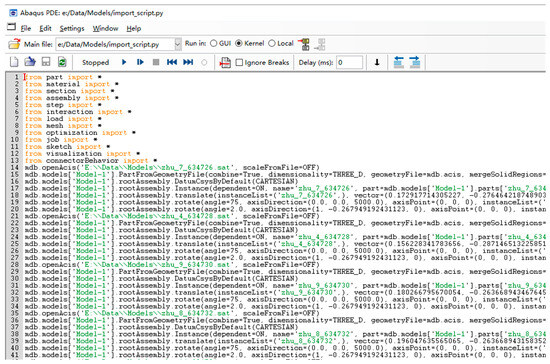The width and height of the screenshot is (550, 364).
Task: Click line 11 'from sketch import *'
Action: [67, 147]
